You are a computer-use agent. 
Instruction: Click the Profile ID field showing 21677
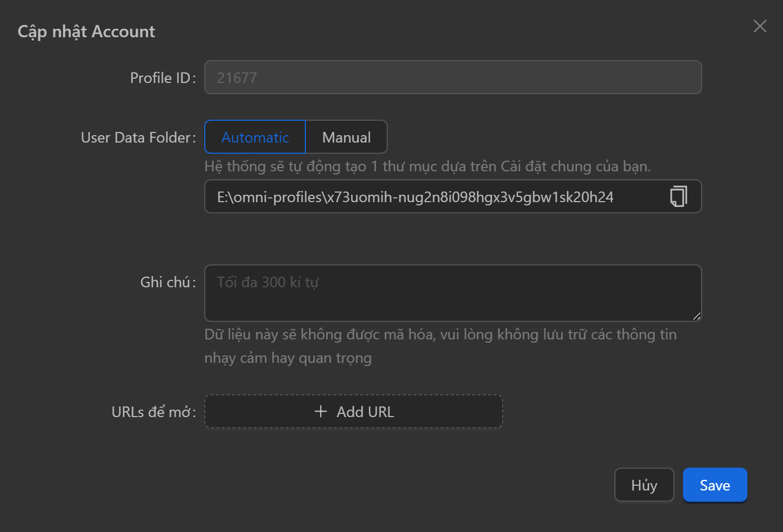tap(453, 77)
